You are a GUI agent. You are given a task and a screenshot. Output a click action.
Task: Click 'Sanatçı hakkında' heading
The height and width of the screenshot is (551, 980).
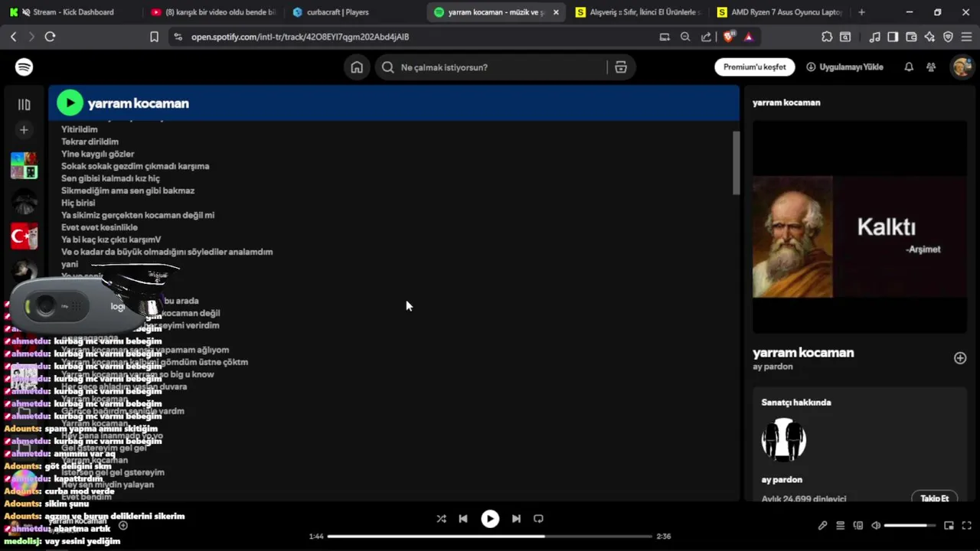[x=795, y=403]
